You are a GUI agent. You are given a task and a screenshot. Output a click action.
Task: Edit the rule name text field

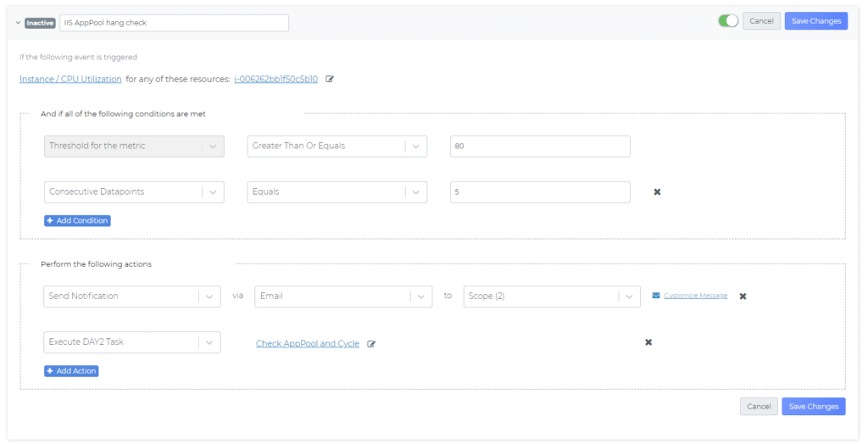click(x=174, y=23)
